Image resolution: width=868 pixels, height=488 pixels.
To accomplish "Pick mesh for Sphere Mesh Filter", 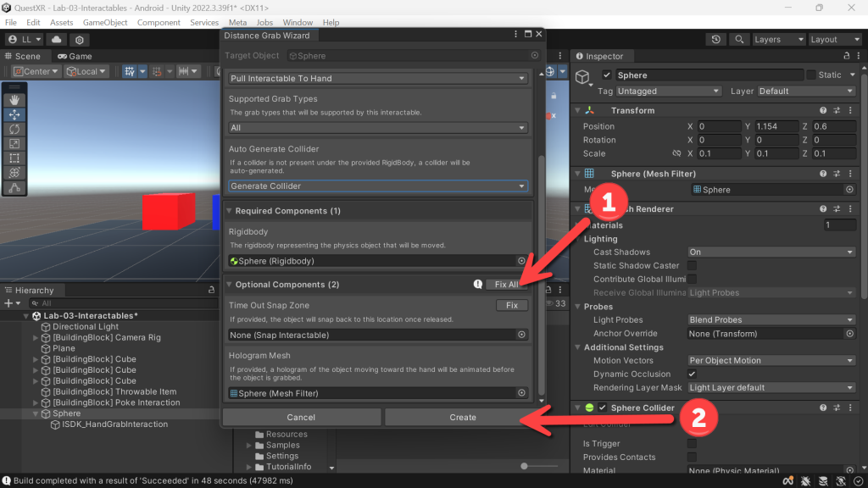I will [x=849, y=190].
